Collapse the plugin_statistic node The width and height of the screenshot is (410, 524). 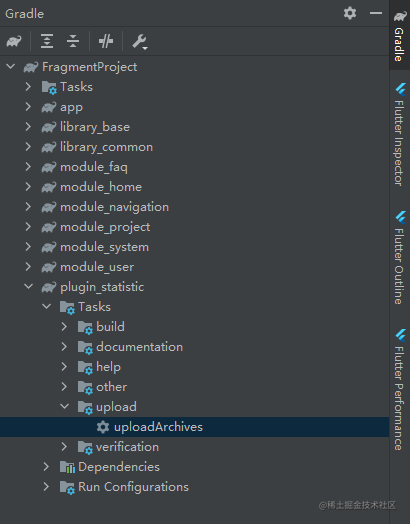(x=29, y=286)
